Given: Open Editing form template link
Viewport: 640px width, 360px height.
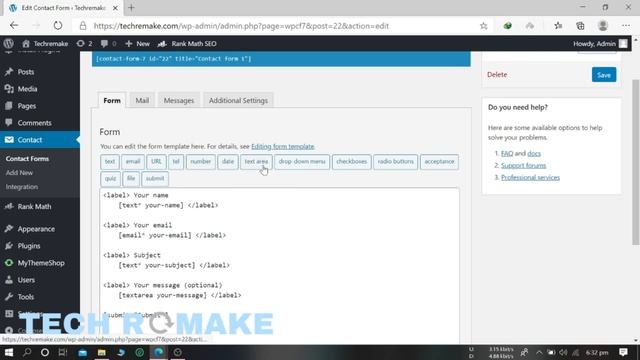Looking at the screenshot, I should (282, 147).
